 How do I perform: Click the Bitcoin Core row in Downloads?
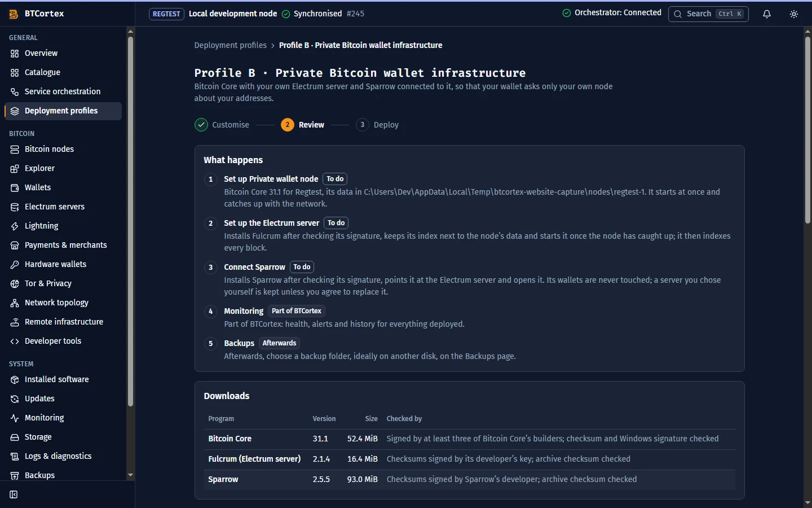coord(469,439)
